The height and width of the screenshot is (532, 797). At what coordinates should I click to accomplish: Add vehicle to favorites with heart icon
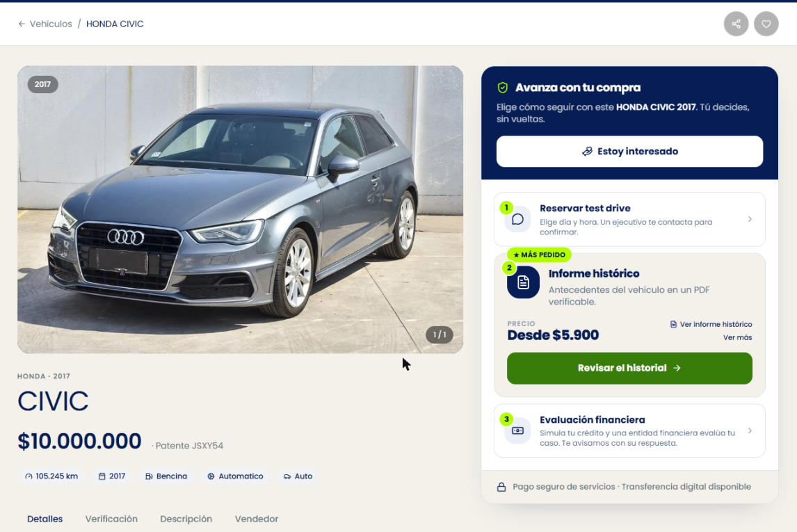pyautogui.click(x=766, y=24)
